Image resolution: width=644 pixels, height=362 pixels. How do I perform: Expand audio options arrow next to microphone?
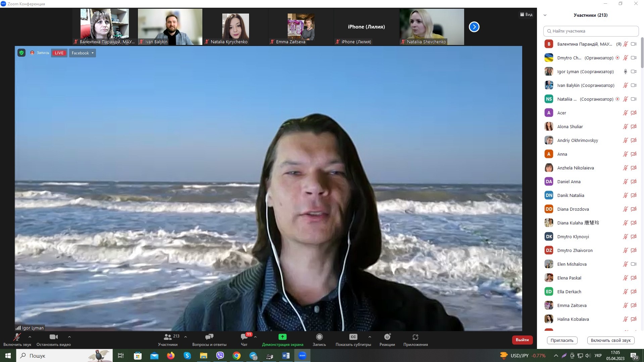click(x=30, y=337)
